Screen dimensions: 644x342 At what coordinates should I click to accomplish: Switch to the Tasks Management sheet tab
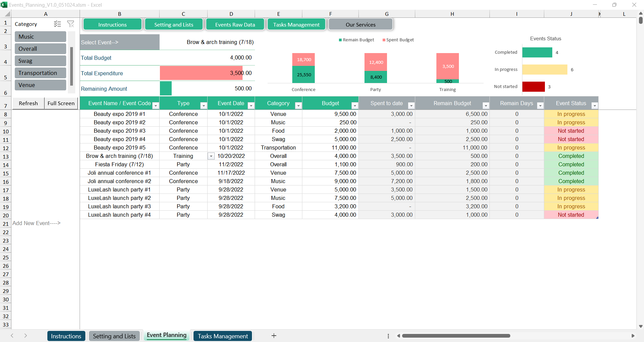point(223,336)
